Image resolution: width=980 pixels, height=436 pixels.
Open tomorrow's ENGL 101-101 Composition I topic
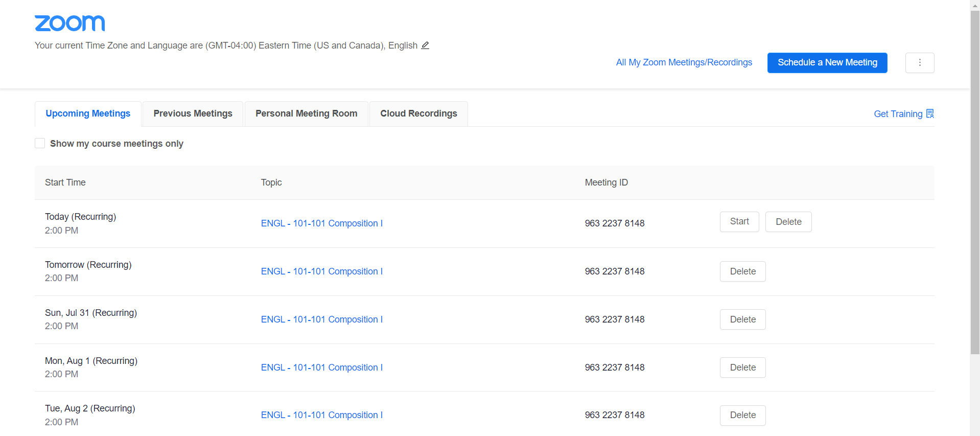(x=322, y=271)
